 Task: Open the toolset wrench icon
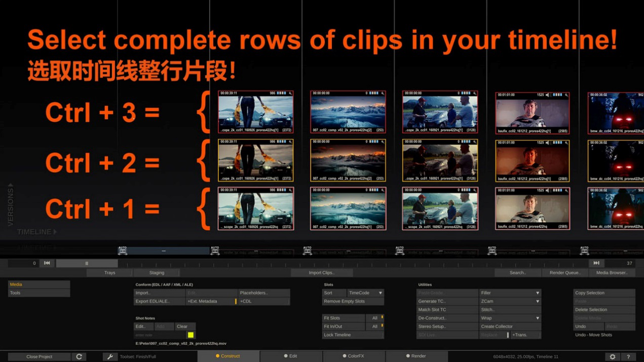(x=110, y=356)
